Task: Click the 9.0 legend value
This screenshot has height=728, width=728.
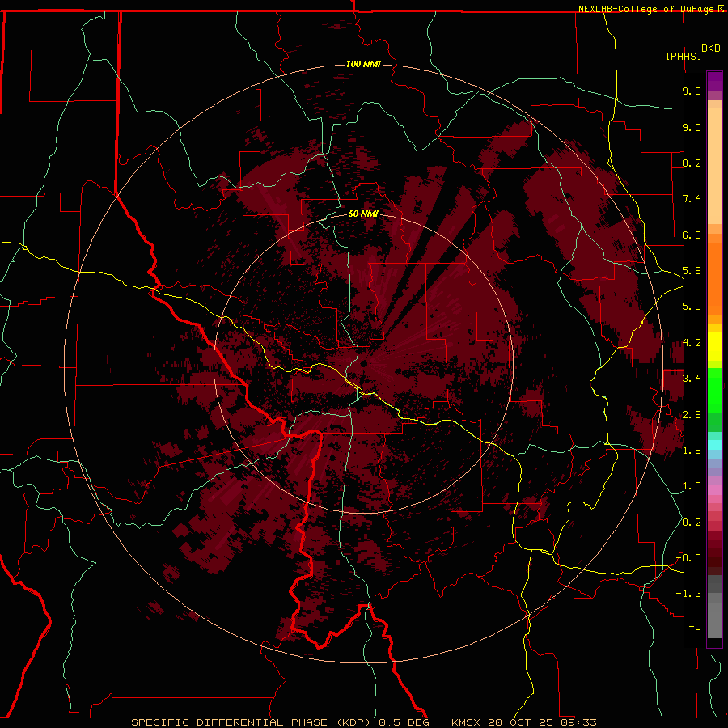Action: point(692,127)
